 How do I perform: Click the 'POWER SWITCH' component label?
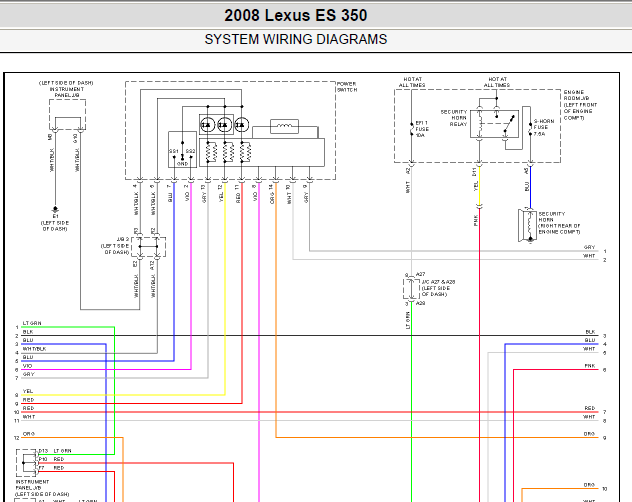click(347, 87)
